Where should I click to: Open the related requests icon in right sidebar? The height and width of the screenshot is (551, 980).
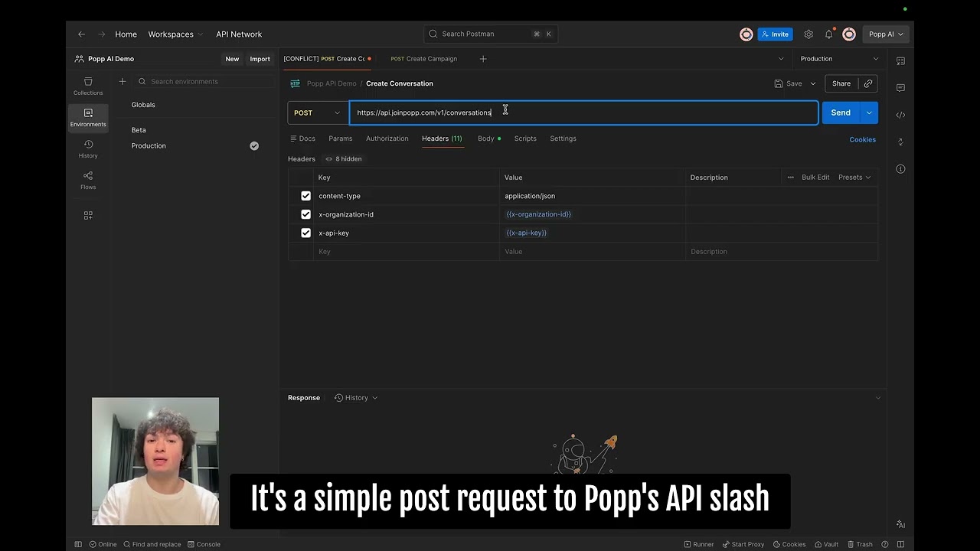click(x=900, y=142)
